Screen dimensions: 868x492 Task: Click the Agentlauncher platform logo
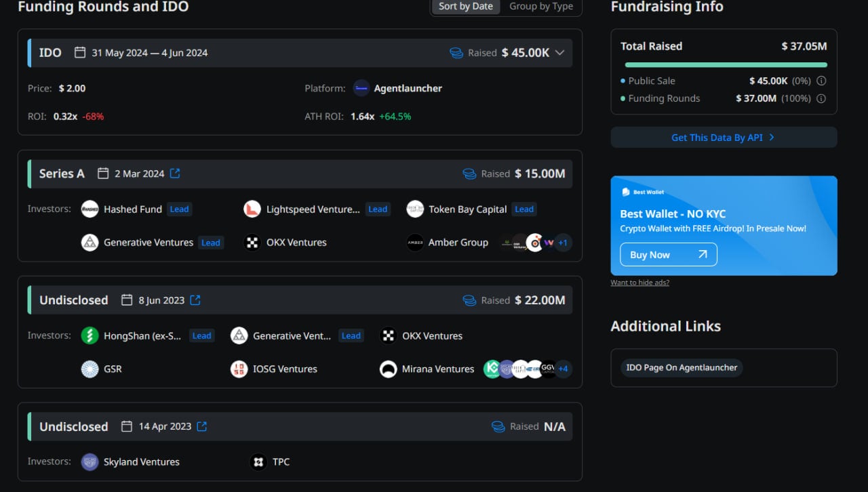tap(361, 88)
